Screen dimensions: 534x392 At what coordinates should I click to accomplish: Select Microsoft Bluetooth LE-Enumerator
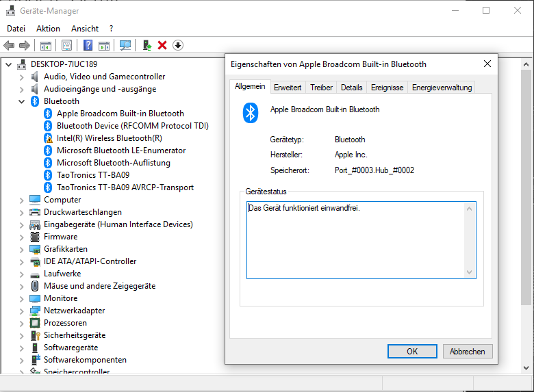pyautogui.click(x=121, y=151)
